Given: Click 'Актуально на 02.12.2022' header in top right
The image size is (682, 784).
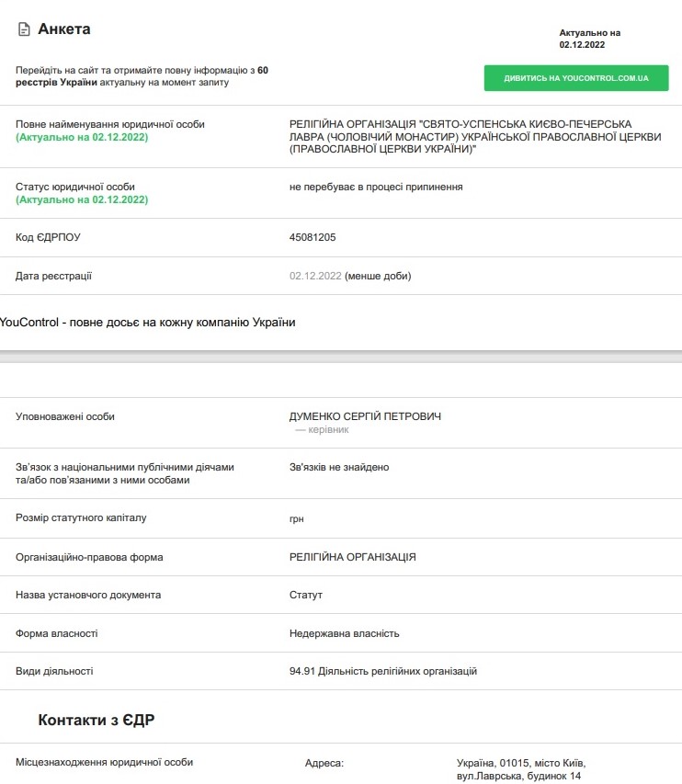Looking at the screenshot, I should [x=589, y=38].
